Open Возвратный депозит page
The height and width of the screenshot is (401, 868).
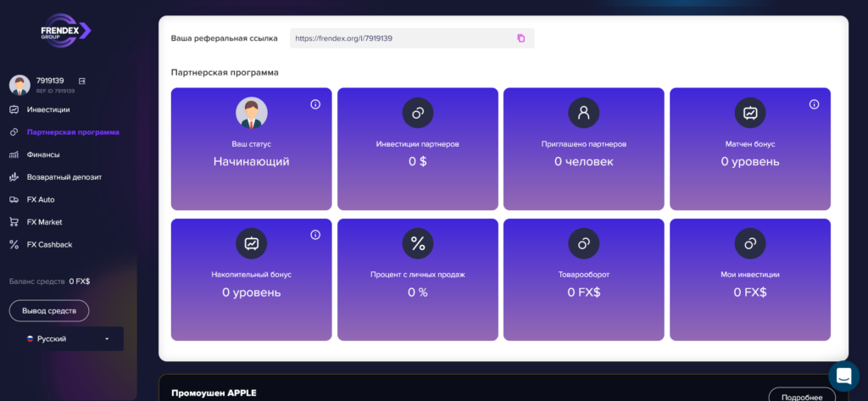coord(64,177)
